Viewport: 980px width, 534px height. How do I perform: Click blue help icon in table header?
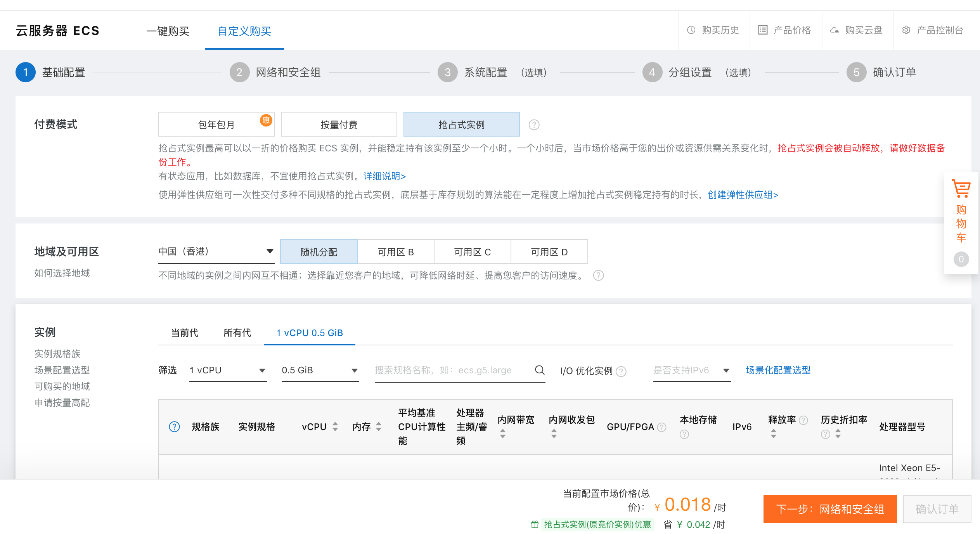click(x=174, y=427)
